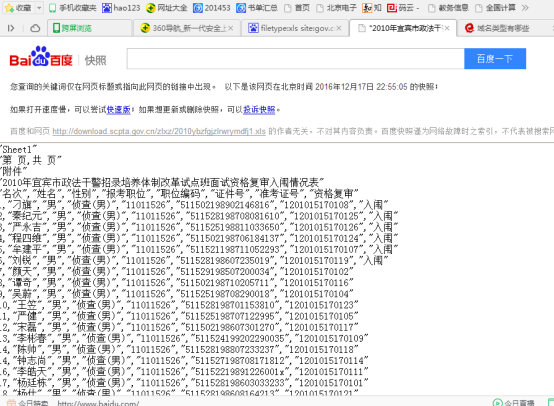The width and height of the screenshot is (554, 406).
Task: Open the hao123 bookmark
Action: click(121, 8)
